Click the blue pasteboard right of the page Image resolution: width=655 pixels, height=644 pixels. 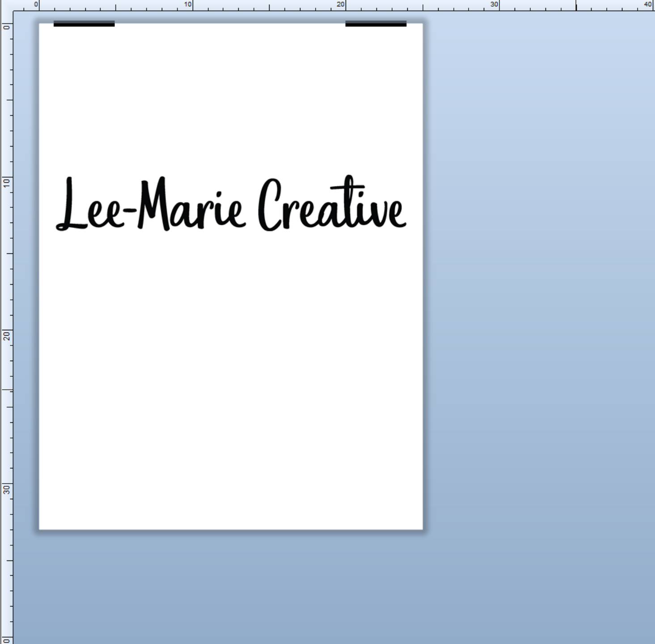coord(537,268)
